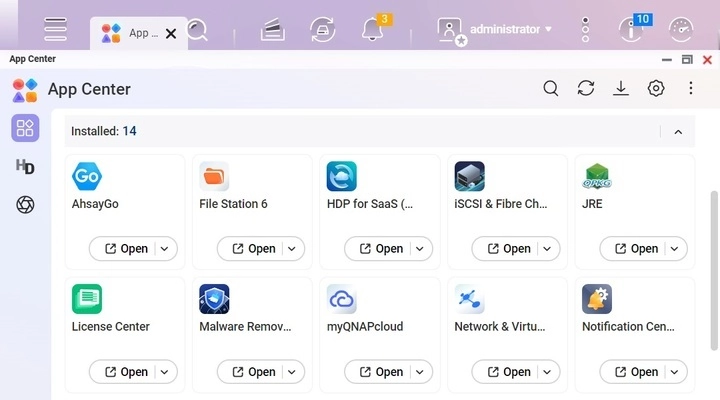Maximize the App Center window
The height and width of the screenshot is (400, 720).
pyautogui.click(x=687, y=60)
